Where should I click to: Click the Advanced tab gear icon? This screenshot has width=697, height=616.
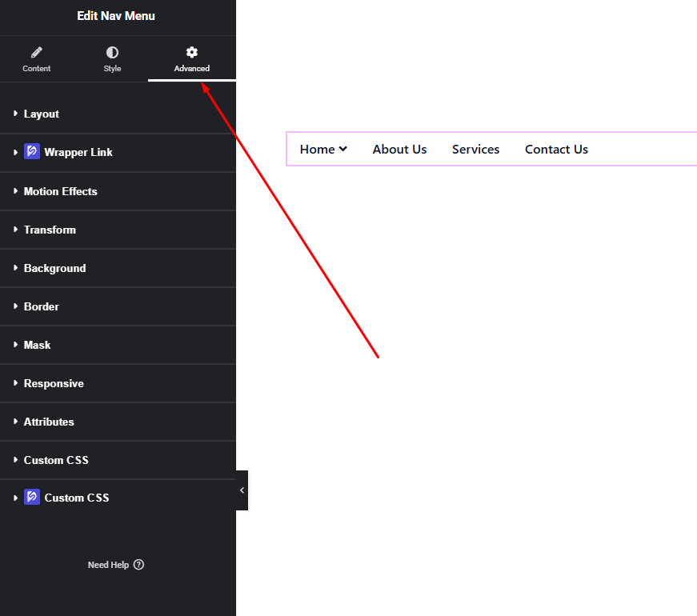pos(192,53)
